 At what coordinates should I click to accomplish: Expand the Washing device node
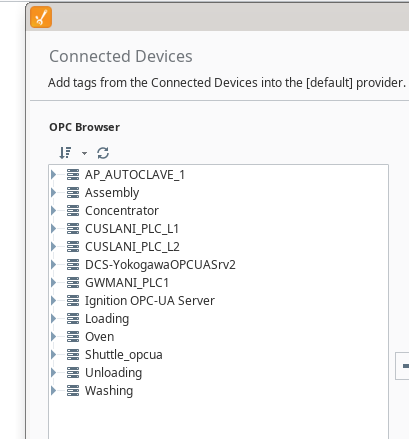pyautogui.click(x=53, y=390)
